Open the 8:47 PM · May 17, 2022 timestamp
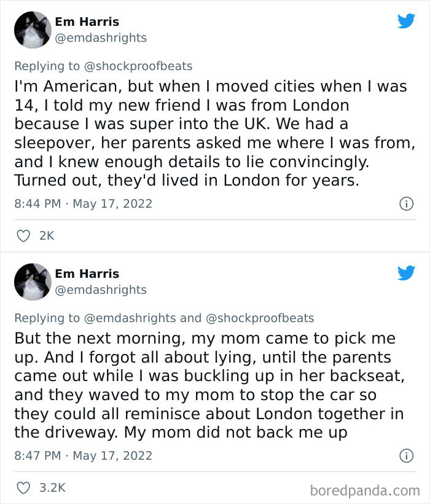Image resolution: width=430 pixels, height=504 pixels. pyautogui.click(x=83, y=455)
